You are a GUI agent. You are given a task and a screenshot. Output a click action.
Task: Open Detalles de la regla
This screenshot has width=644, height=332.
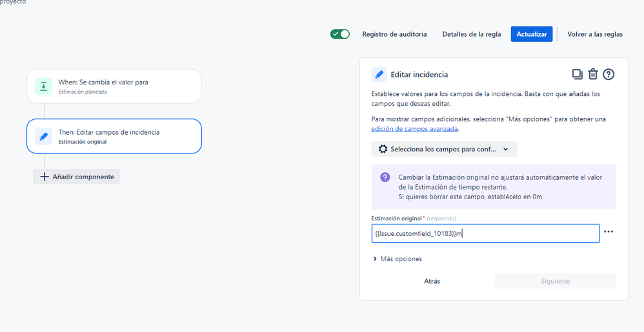(472, 34)
